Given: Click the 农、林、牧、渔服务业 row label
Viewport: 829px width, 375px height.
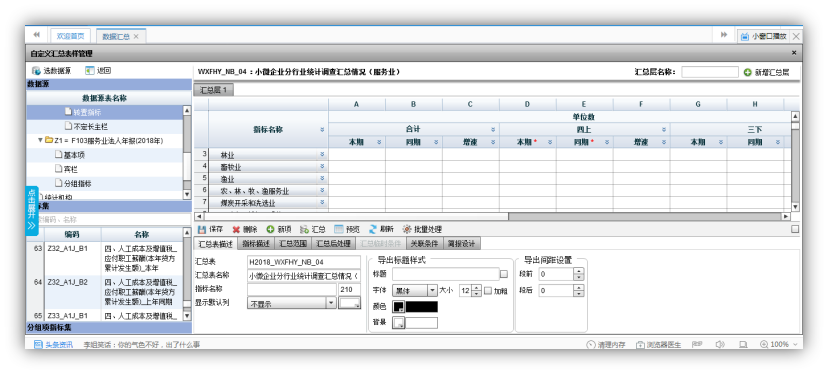Looking at the screenshot, I should click(x=255, y=190).
